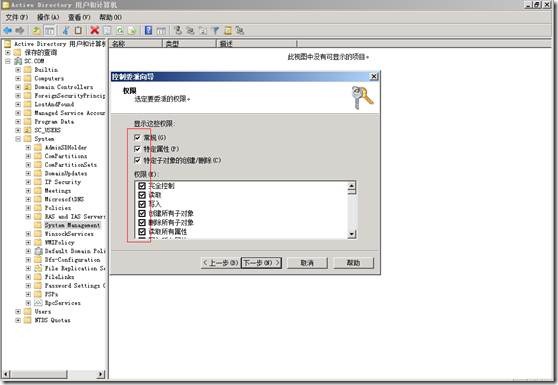Click the Domain Controllers OU folder icon
The image size is (558, 385).
click(28, 87)
